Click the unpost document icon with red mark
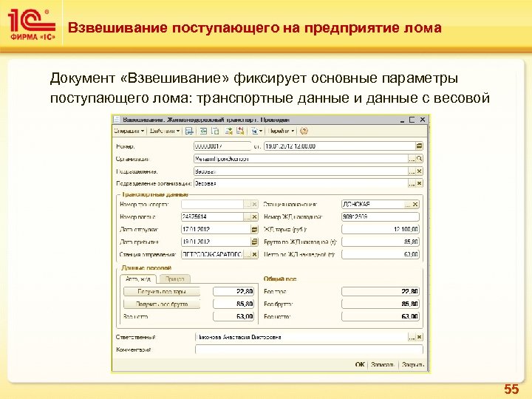 (x=240, y=131)
